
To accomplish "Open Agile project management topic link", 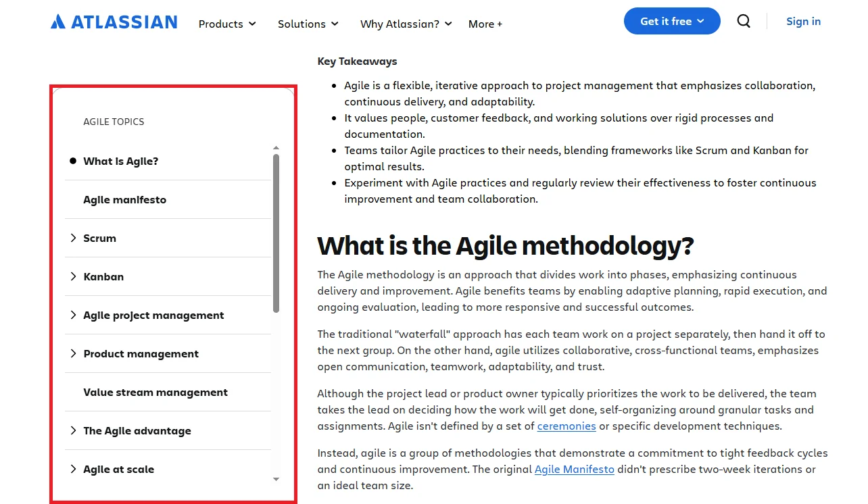I will point(153,315).
